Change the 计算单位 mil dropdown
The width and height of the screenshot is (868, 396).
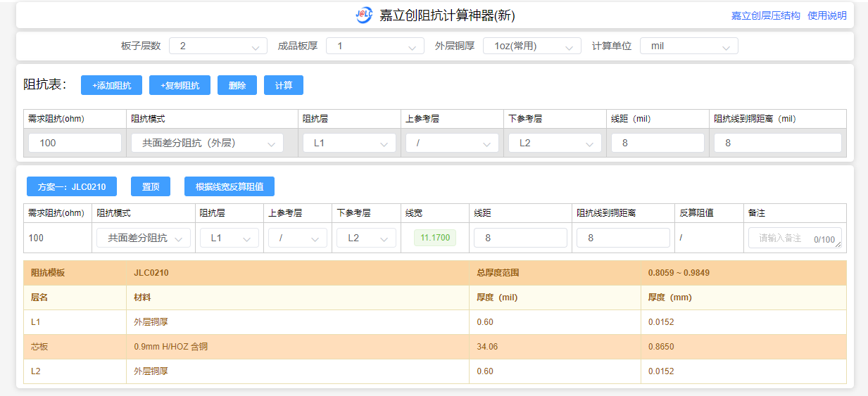click(688, 46)
